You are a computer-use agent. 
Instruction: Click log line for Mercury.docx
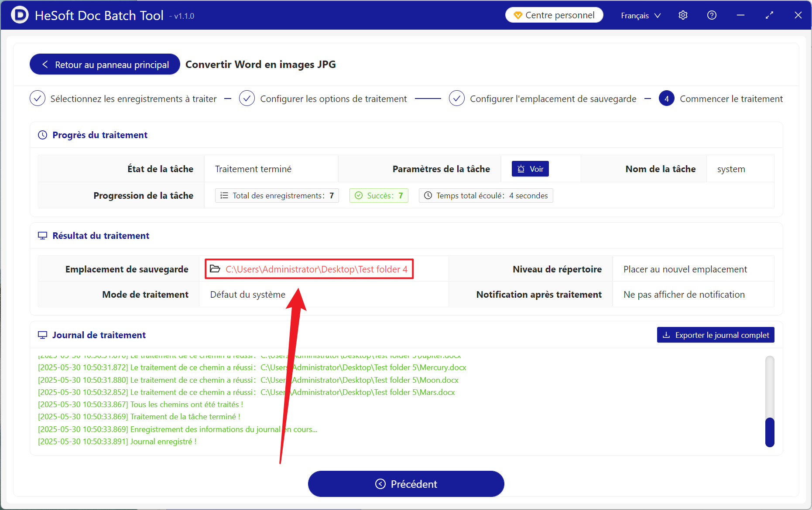252,367
